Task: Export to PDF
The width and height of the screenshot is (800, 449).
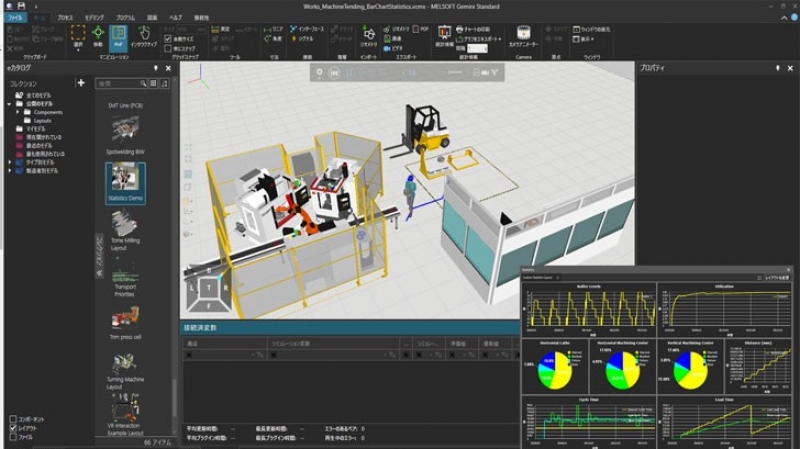Action: (x=420, y=30)
